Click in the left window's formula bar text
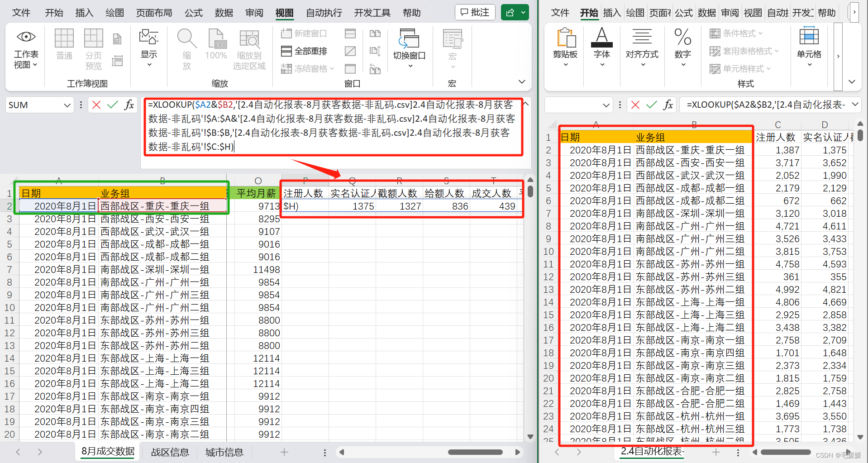Viewport: 868px width, 463px height. pyautogui.click(x=333, y=126)
